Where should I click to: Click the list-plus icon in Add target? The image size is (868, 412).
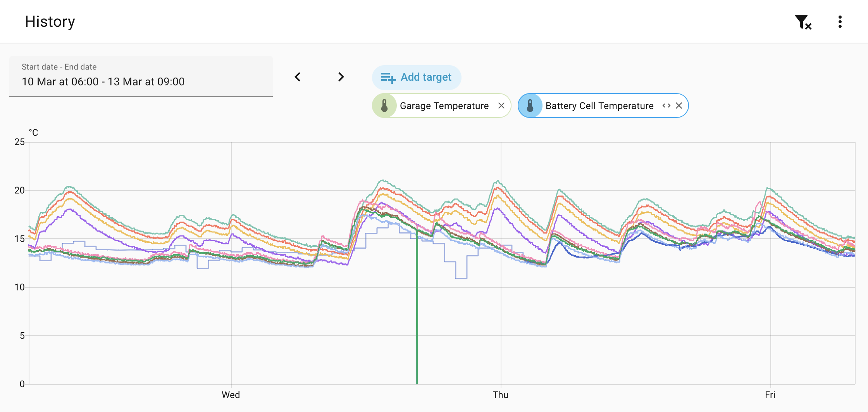pyautogui.click(x=388, y=78)
